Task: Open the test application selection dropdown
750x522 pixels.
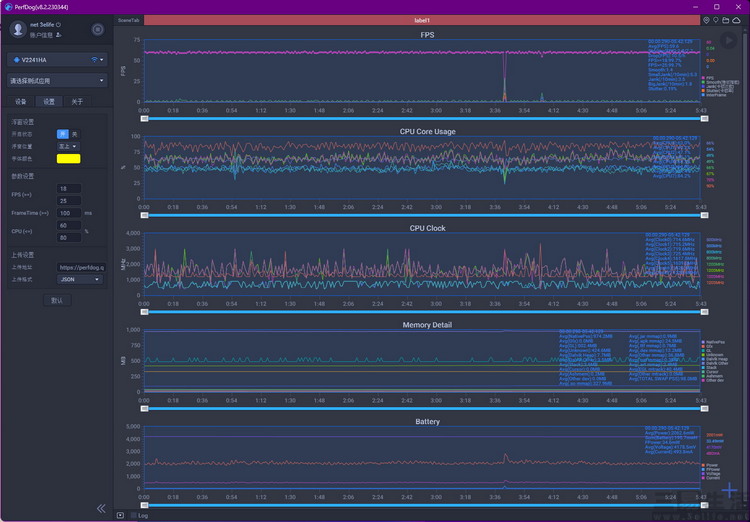Action: tap(57, 81)
